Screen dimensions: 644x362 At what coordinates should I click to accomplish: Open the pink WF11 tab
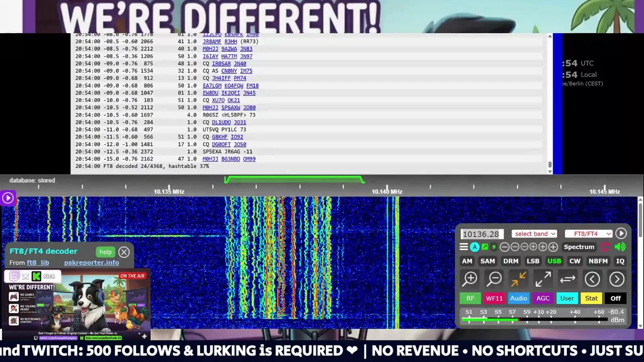tap(494, 298)
